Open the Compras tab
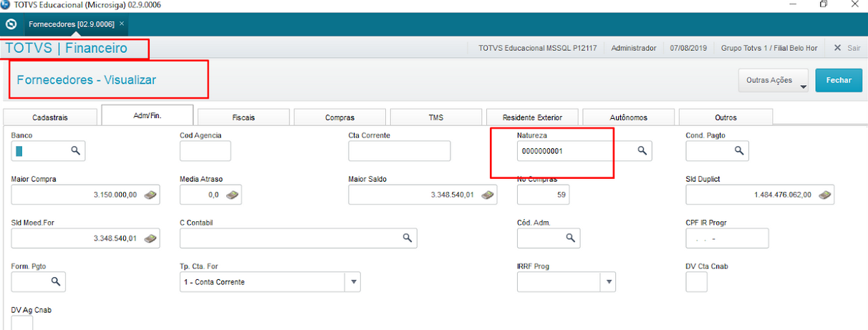 click(339, 117)
